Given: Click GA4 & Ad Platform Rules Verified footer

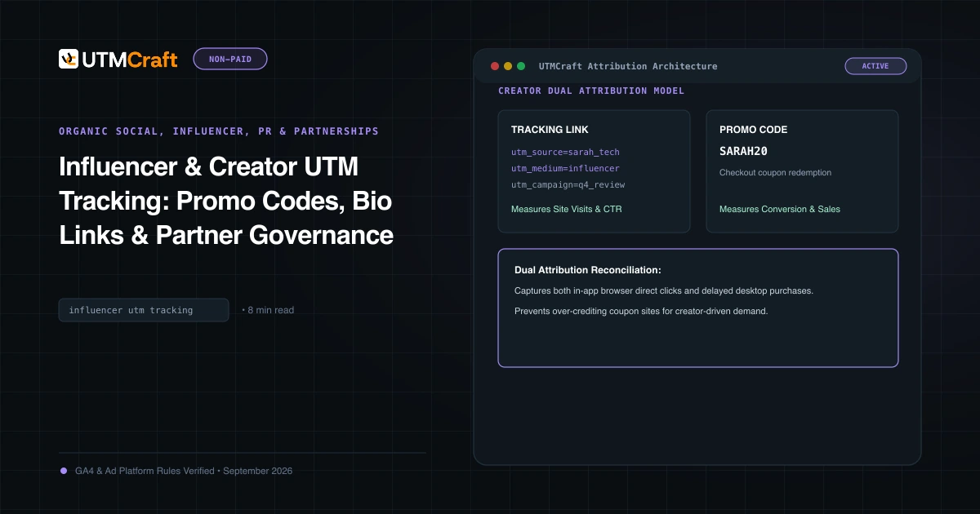Looking at the screenshot, I should [184, 471].
